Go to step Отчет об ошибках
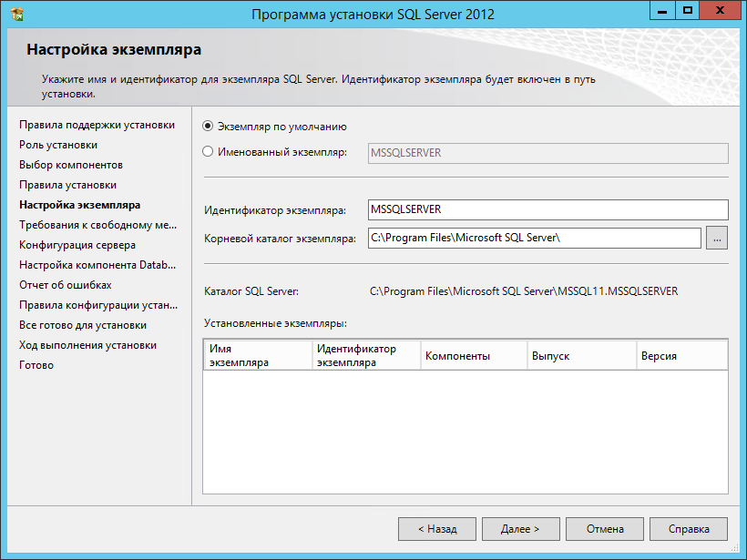The width and height of the screenshot is (747, 560). click(66, 285)
